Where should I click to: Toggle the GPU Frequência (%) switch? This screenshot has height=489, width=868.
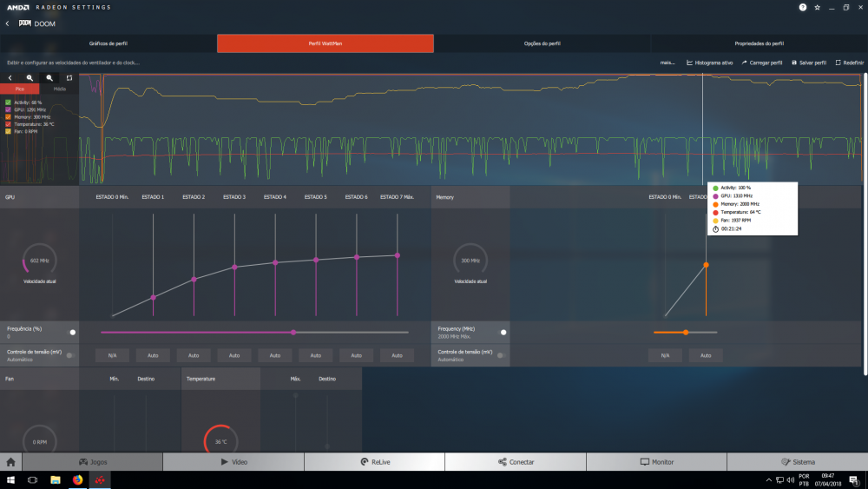click(x=73, y=332)
